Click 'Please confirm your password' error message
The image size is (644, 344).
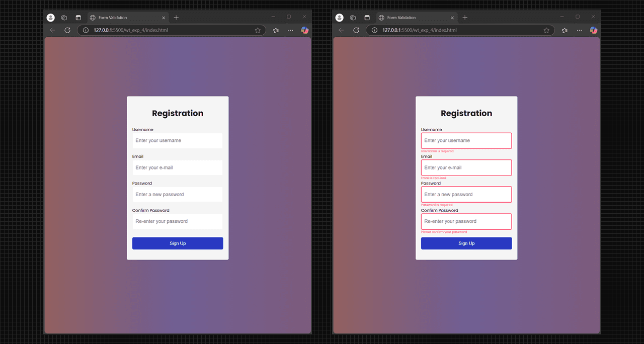tap(444, 232)
